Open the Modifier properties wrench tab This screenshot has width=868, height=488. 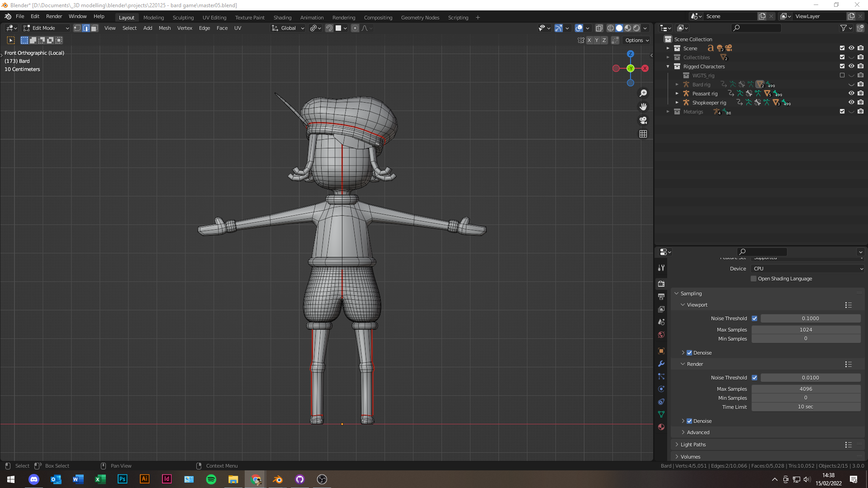(x=661, y=364)
